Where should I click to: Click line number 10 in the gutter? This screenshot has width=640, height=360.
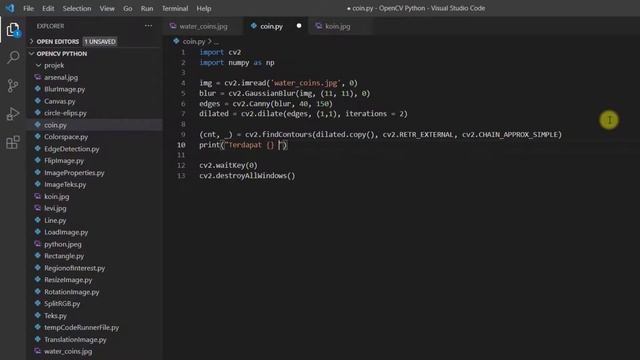click(x=181, y=145)
